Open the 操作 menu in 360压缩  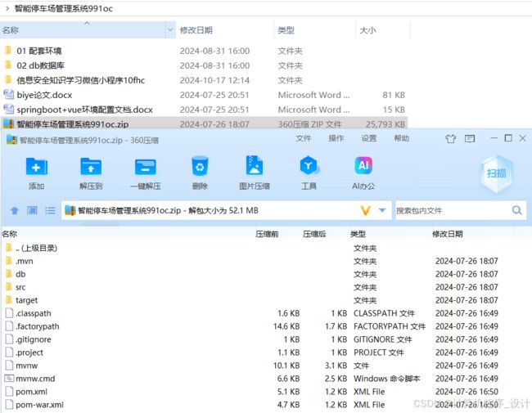coord(336,138)
